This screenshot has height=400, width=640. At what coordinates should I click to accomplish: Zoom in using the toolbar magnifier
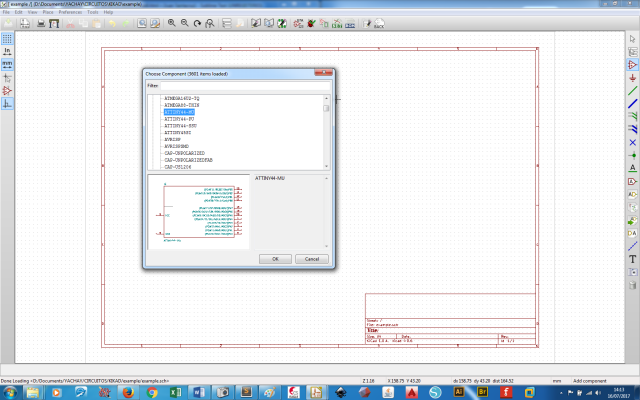(x=172, y=23)
